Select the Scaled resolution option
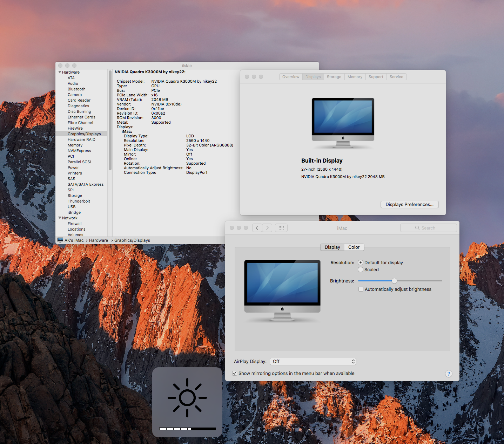The image size is (504, 444). 361,269
